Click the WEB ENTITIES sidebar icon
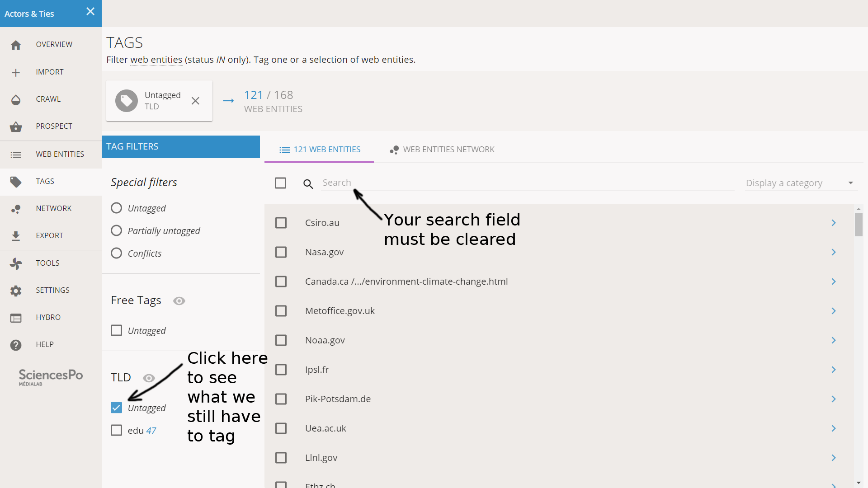The width and height of the screenshot is (868, 488). [16, 154]
